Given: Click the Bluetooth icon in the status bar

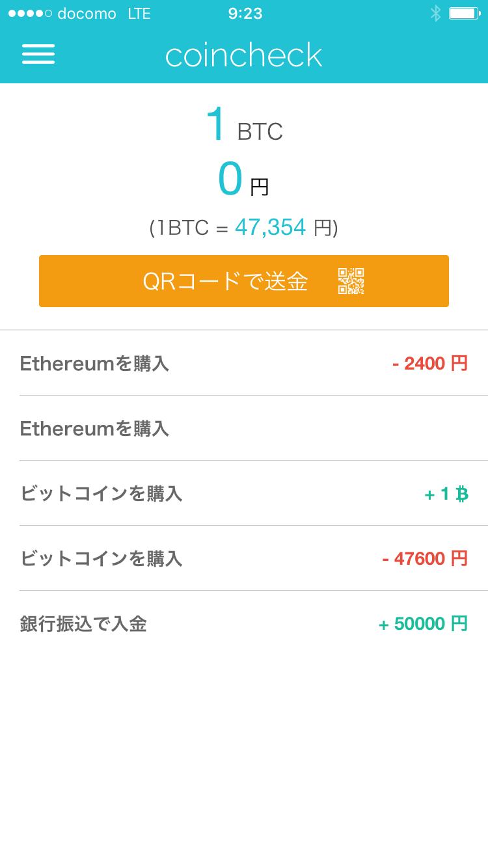Looking at the screenshot, I should (x=435, y=14).
